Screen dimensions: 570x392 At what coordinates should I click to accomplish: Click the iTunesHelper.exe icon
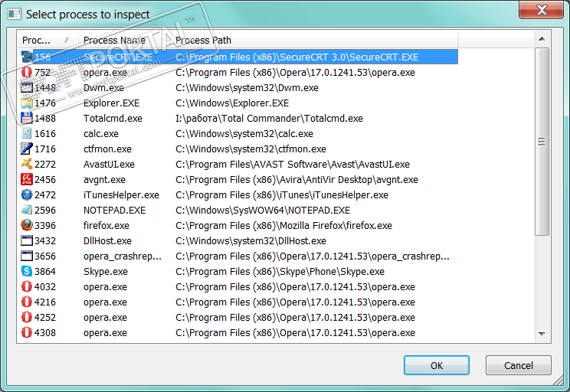click(27, 195)
